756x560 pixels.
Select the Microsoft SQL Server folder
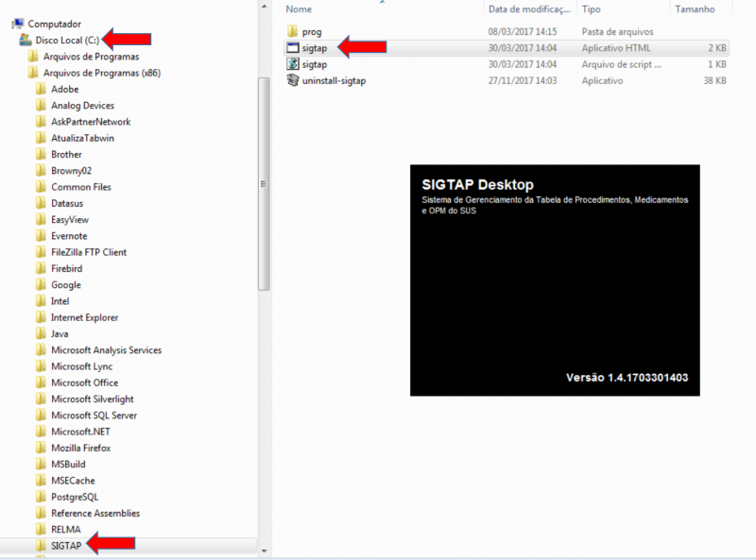pyautogui.click(x=94, y=415)
